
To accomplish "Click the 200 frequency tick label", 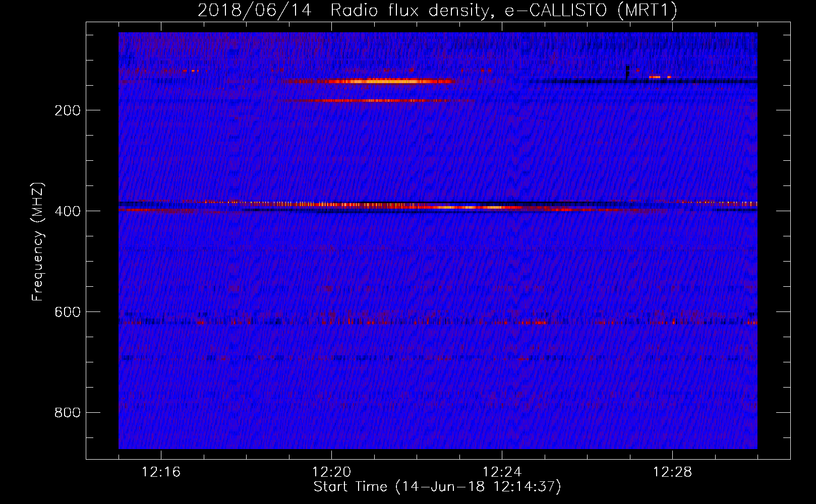I will 68,110.
